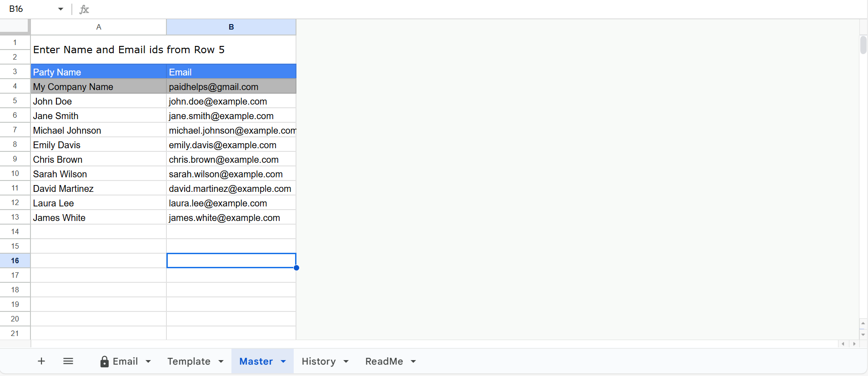Open the ReadMe sheet tab

point(384,361)
